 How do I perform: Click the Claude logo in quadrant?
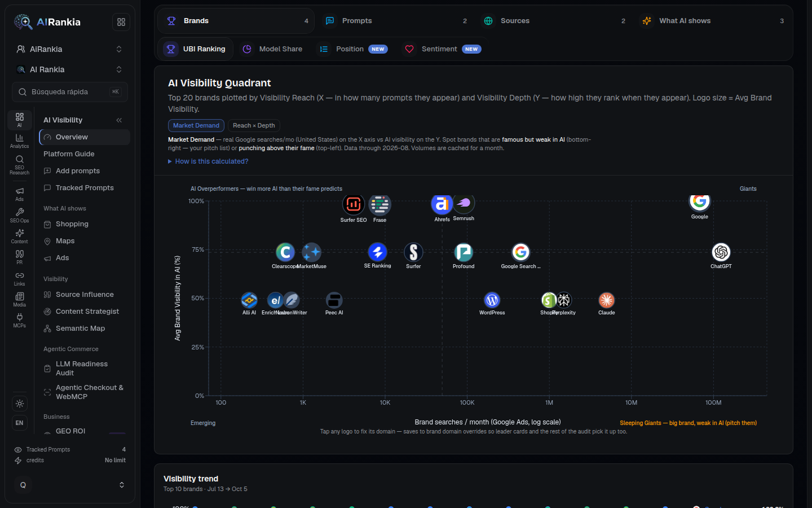607,300
